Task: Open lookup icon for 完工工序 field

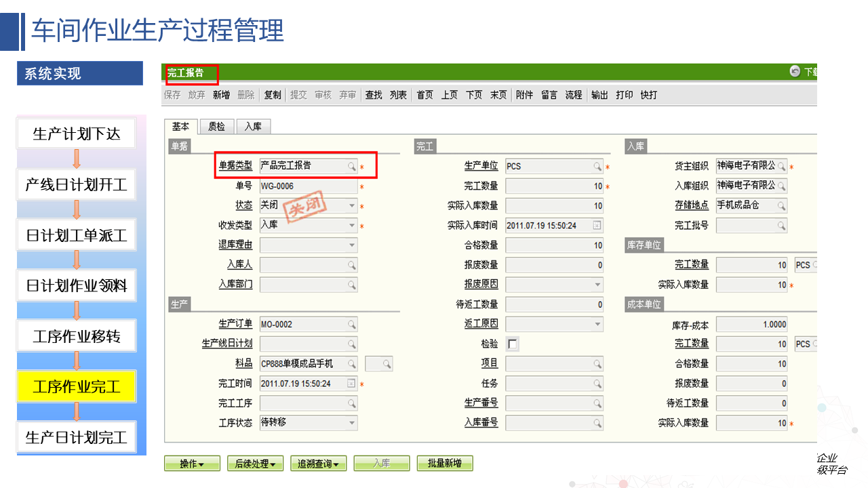Action: [x=352, y=403]
